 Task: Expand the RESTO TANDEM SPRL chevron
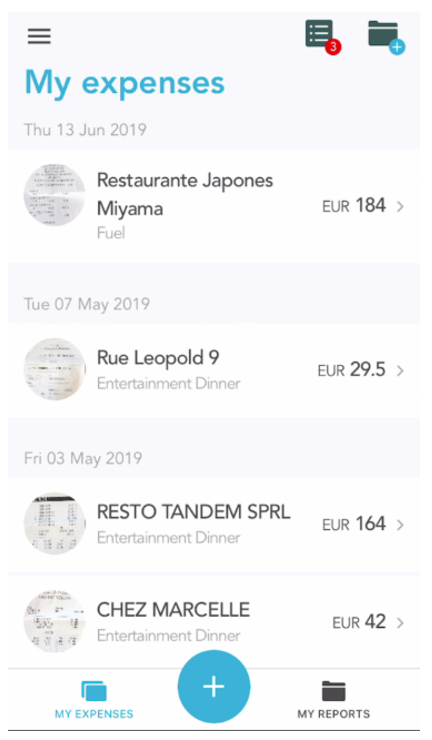point(400,524)
